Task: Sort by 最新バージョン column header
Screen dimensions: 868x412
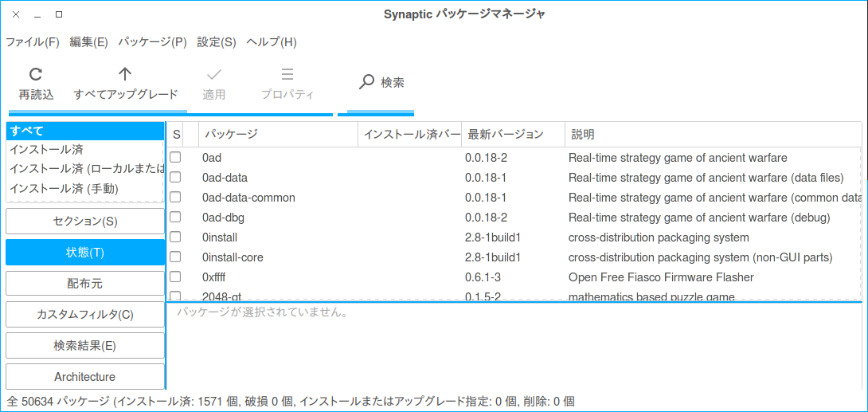Action: click(x=513, y=135)
